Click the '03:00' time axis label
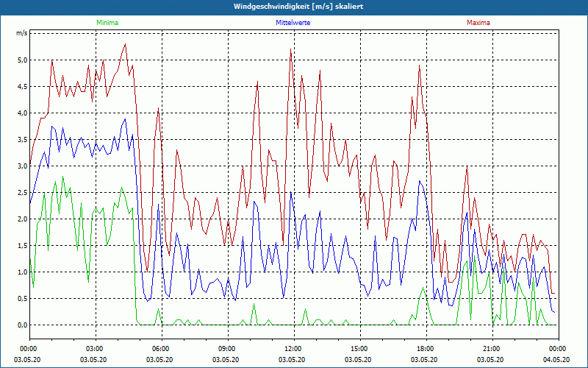The height and width of the screenshot is (368, 588). tap(93, 349)
